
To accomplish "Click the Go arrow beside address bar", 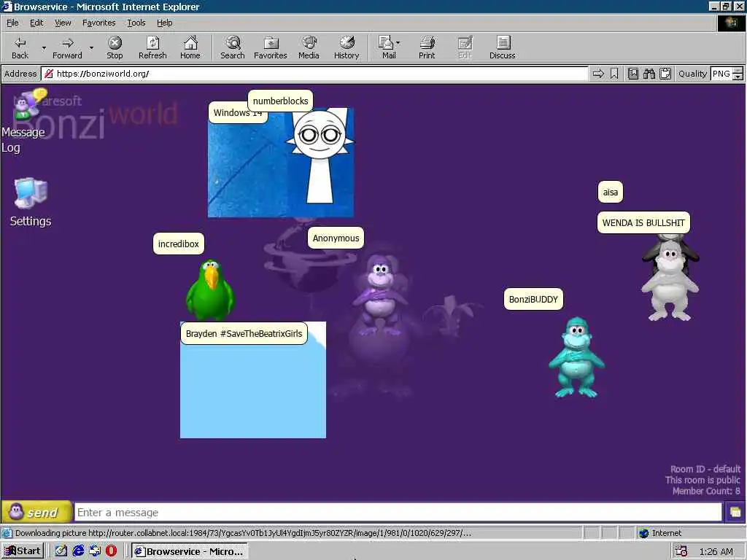I will click(x=598, y=74).
